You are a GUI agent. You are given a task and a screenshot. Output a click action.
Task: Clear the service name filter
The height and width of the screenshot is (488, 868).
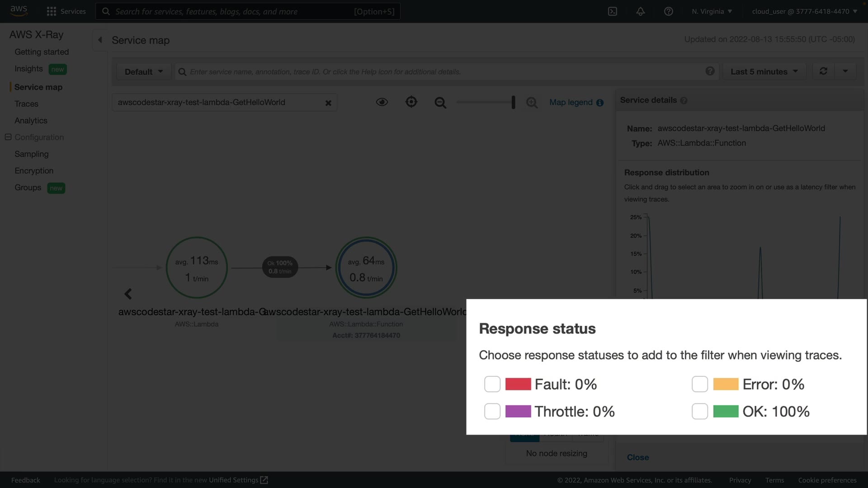point(328,103)
